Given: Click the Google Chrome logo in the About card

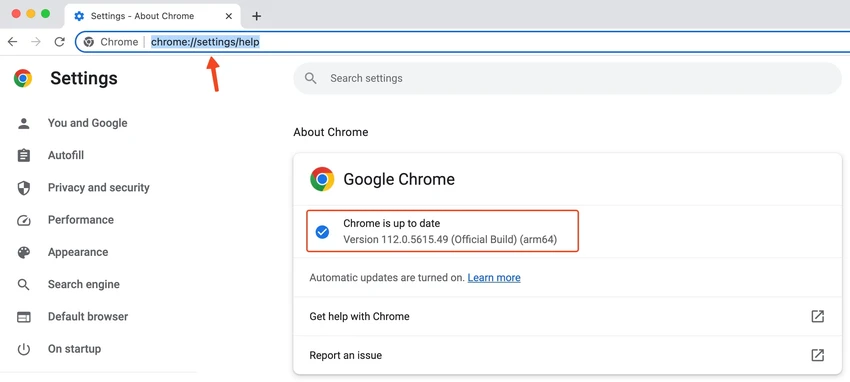Looking at the screenshot, I should [x=322, y=179].
